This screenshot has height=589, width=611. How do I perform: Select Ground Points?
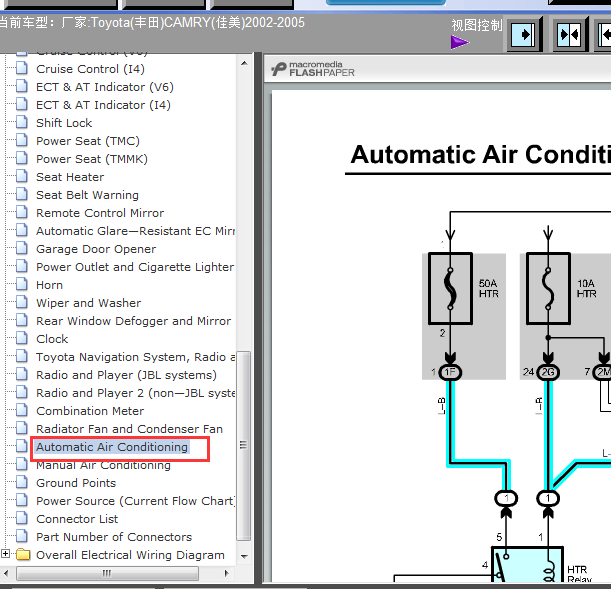click(x=76, y=483)
